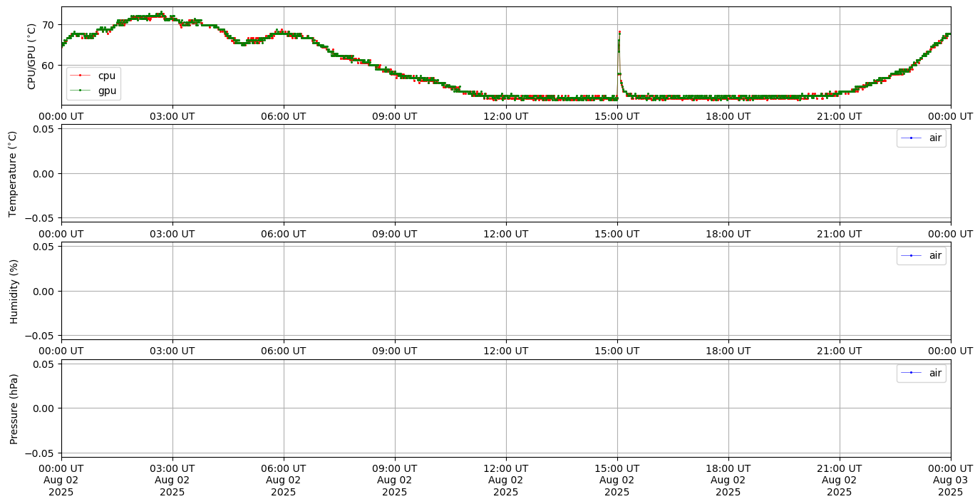
Task: Select the air legend in Pressure plot
Action: [x=922, y=373]
